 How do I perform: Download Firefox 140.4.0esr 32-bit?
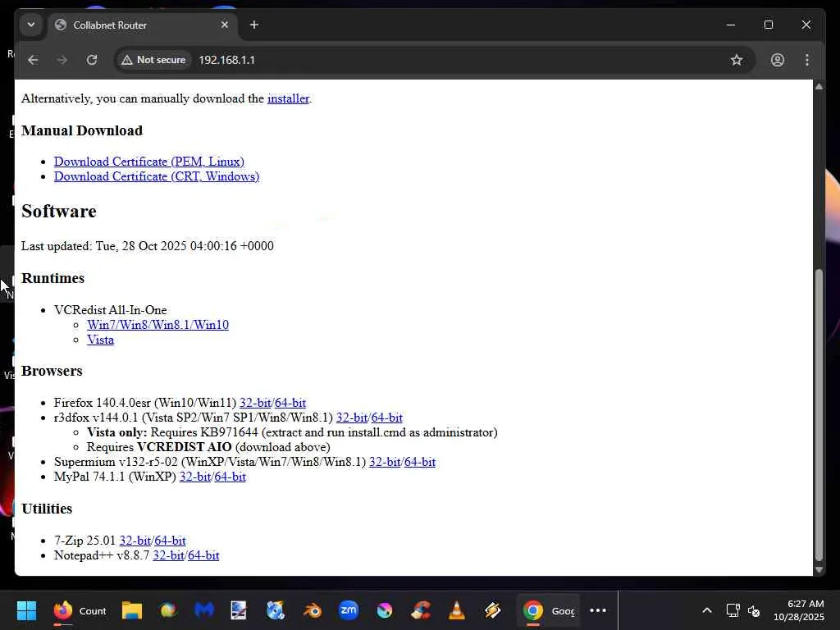[255, 402]
